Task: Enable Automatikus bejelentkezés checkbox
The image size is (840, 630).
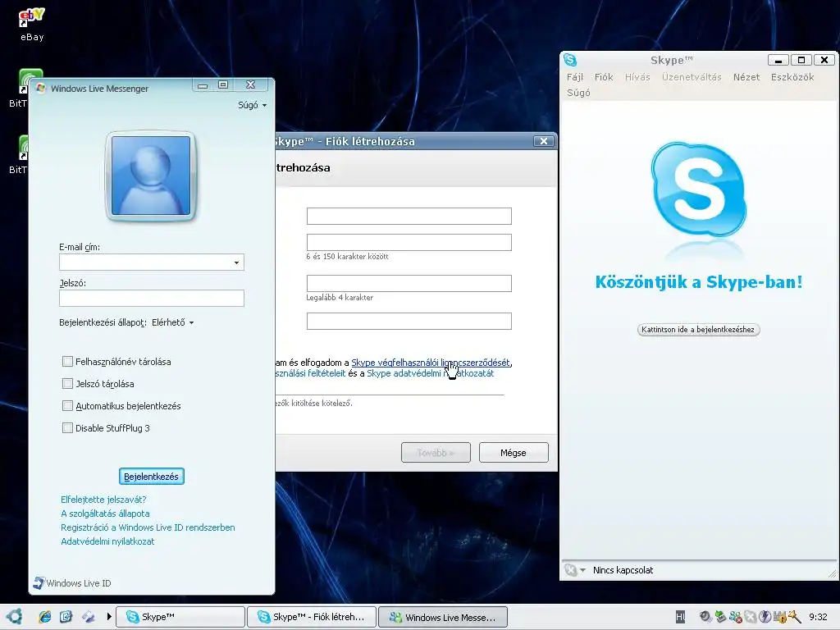Action: [x=67, y=405]
